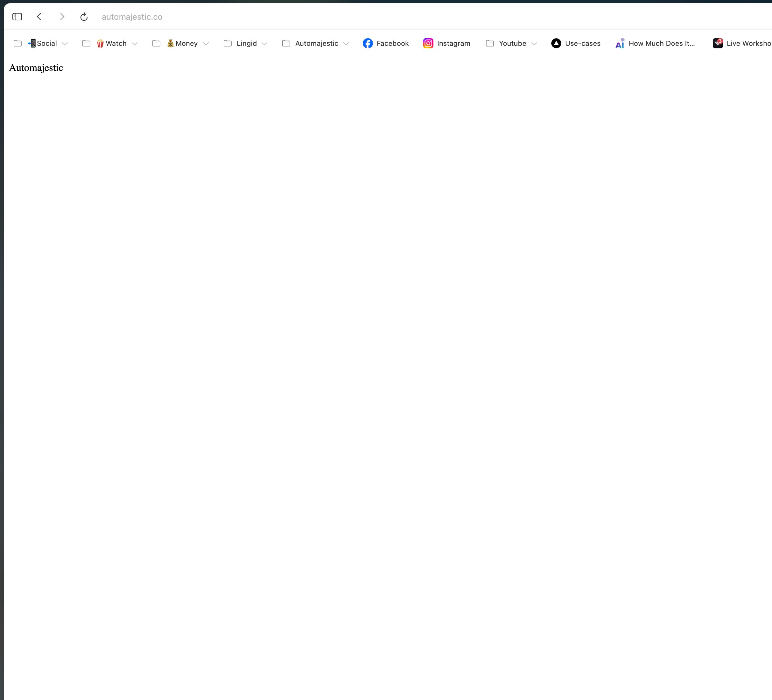Viewport: 772px width, 700px height.
Task: Click the Social folder icon
Action: tap(18, 43)
